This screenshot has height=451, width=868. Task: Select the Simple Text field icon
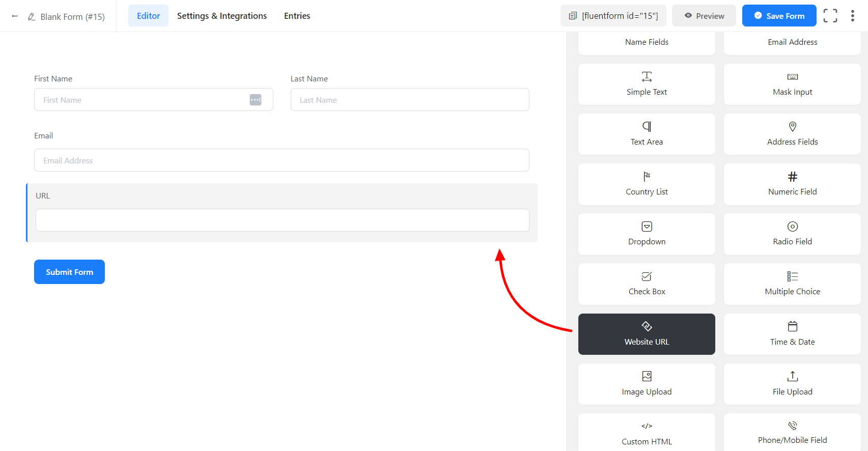pyautogui.click(x=647, y=77)
